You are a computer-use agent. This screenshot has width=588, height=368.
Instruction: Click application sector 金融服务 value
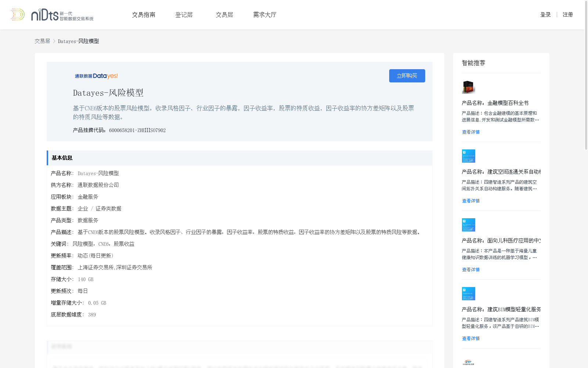(x=88, y=197)
